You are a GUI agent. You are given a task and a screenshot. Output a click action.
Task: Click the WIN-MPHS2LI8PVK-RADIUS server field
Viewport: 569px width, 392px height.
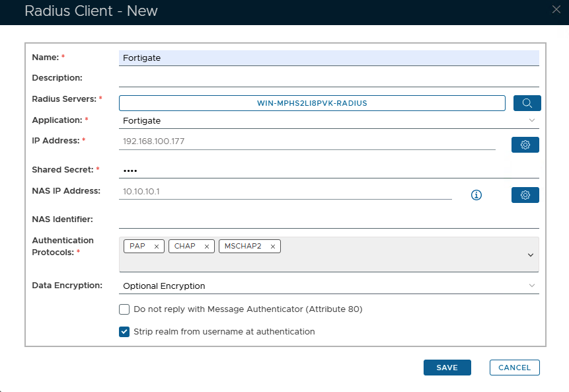pyautogui.click(x=312, y=103)
